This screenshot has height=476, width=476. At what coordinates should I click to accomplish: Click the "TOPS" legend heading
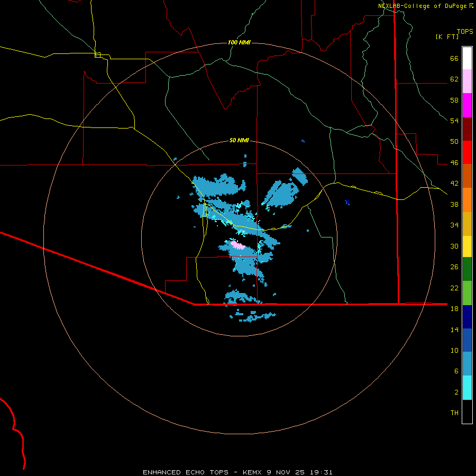point(465,31)
